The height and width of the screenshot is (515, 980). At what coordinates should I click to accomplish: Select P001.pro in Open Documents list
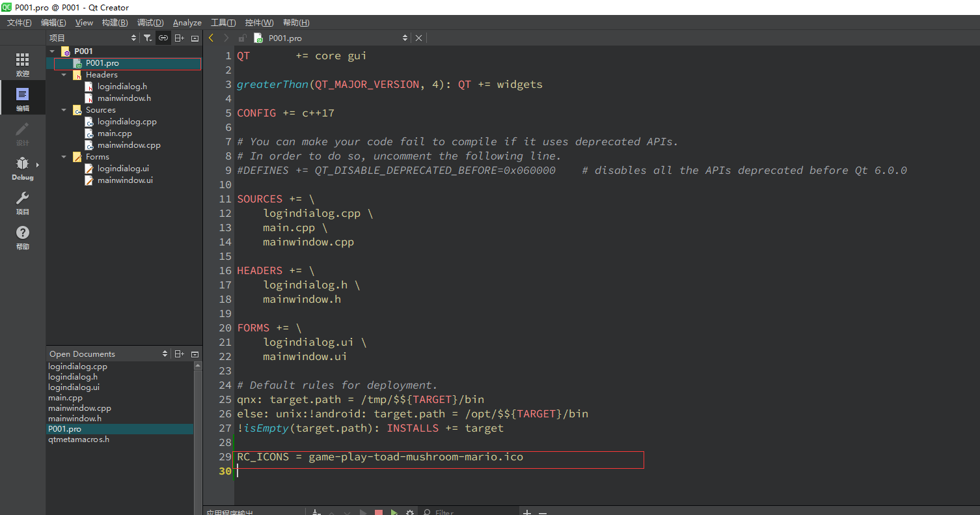click(120, 429)
